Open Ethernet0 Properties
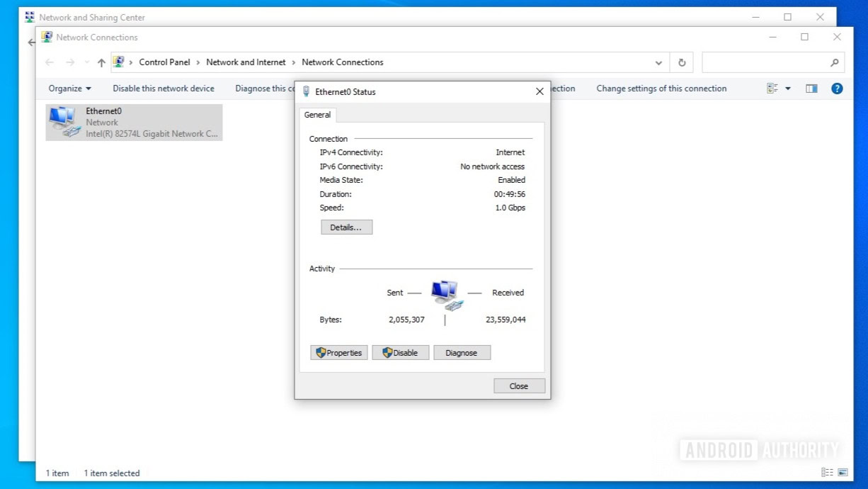Image resolution: width=868 pixels, height=489 pixels. pos(339,353)
